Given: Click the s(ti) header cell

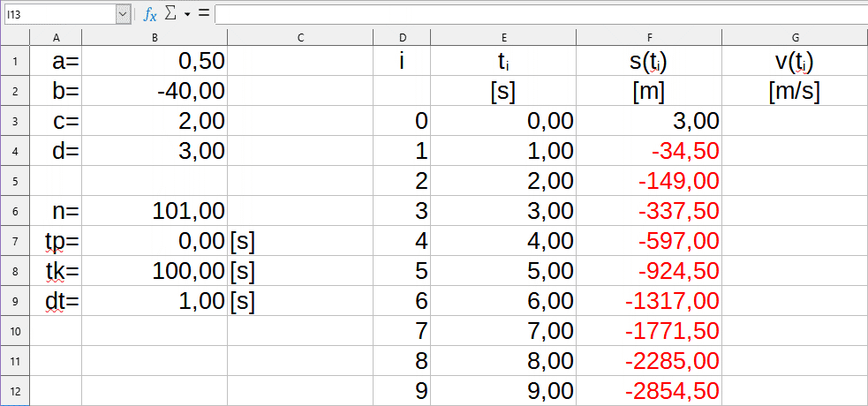Looking at the screenshot, I should [x=649, y=61].
